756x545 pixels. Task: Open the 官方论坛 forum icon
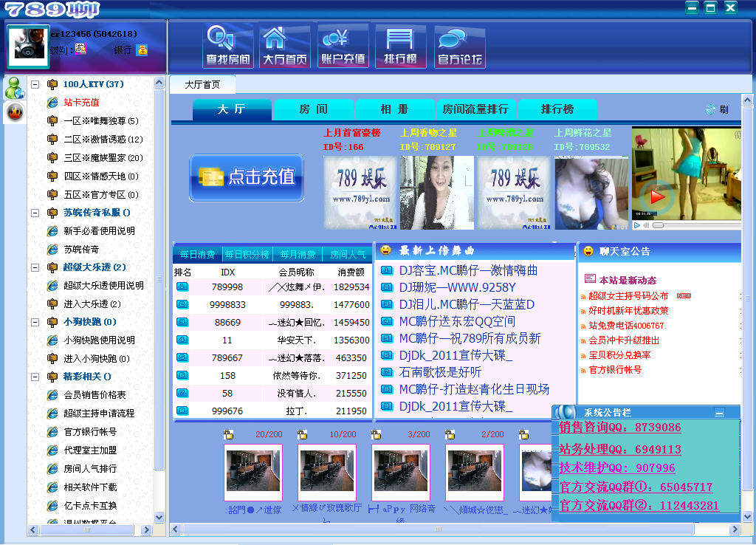click(x=459, y=47)
